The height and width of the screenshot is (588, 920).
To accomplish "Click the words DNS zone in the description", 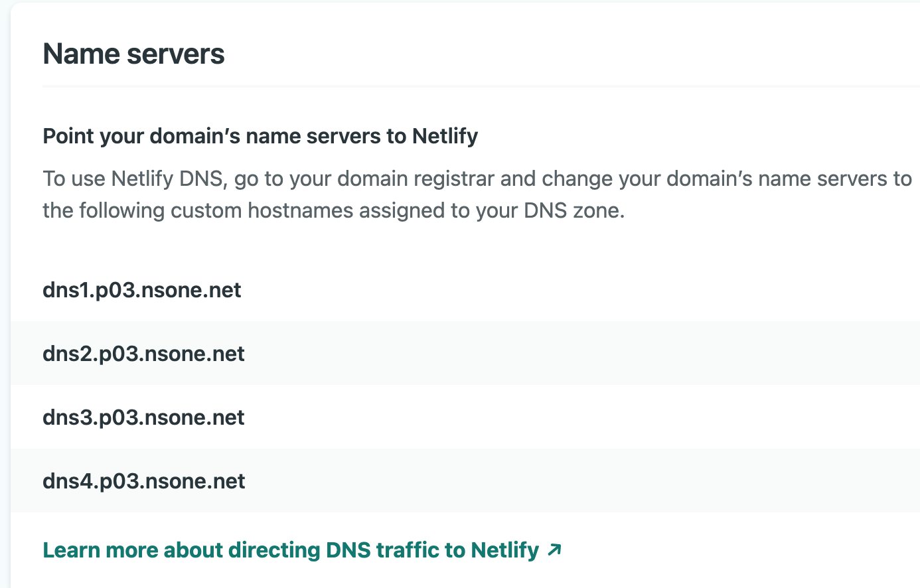I will click(573, 210).
